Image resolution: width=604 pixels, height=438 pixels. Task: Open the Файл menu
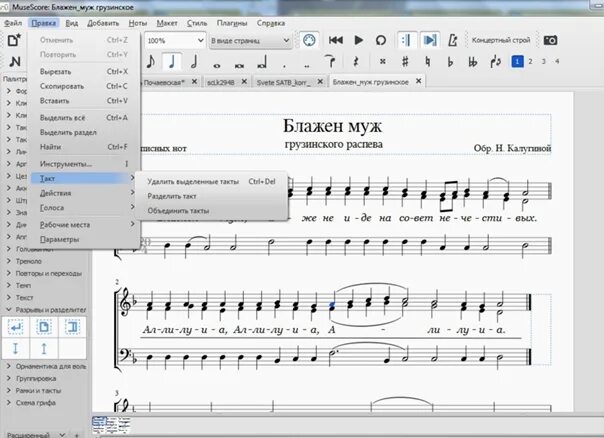[x=13, y=23]
